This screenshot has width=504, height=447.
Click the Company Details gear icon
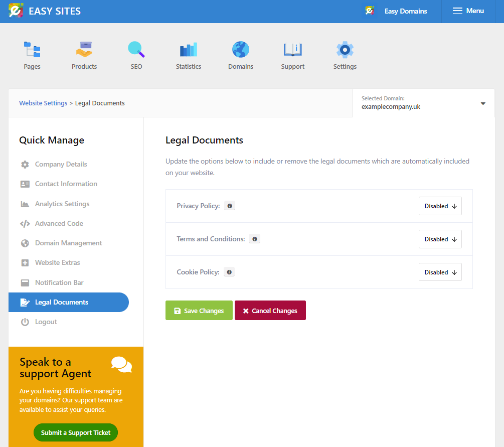tap(25, 165)
